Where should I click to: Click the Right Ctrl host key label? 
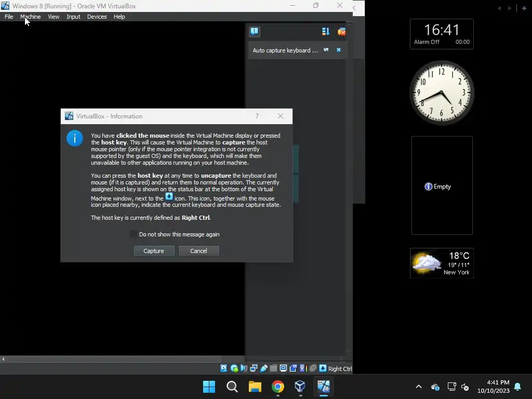click(340, 368)
